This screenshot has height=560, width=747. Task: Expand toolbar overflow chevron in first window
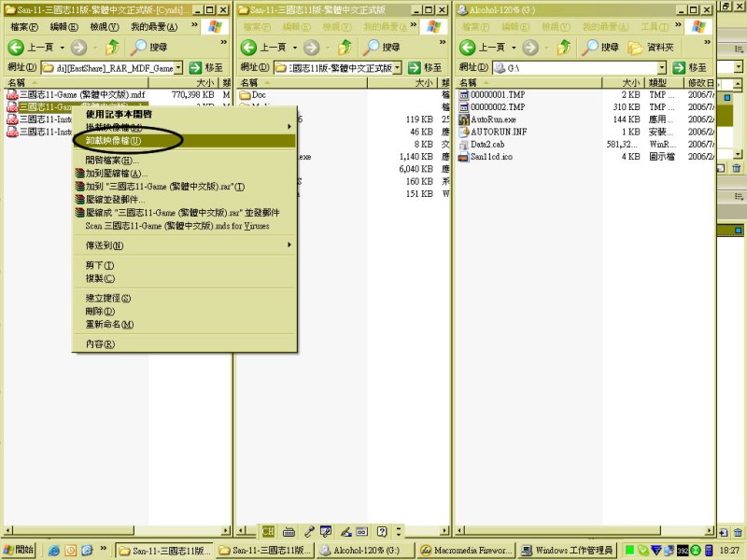tap(223, 42)
